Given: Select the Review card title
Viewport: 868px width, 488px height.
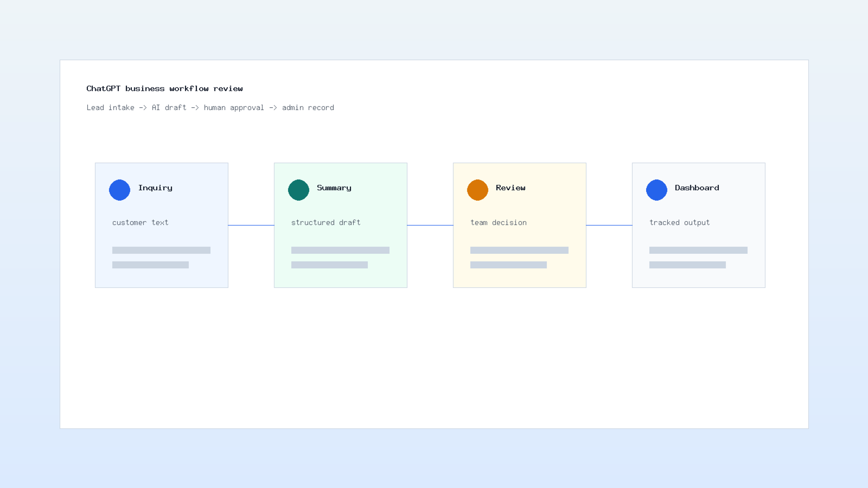Looking at the screenshot, I should point(510,188).
